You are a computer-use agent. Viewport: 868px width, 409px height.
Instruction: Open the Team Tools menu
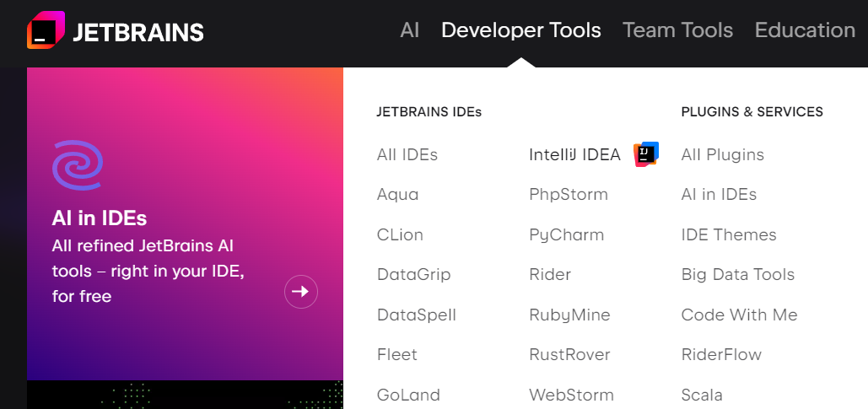(x=677, y=30)
